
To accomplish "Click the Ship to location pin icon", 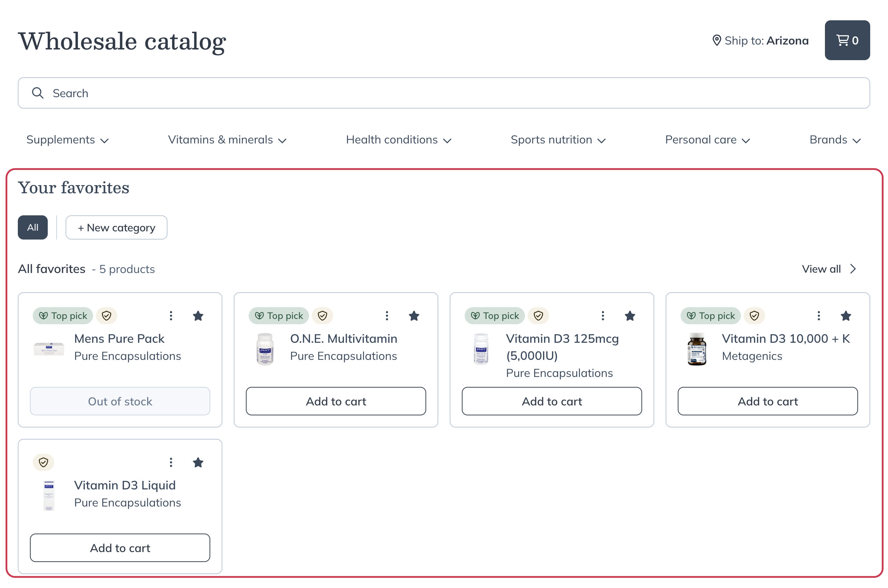I will (x=716, y=40).
